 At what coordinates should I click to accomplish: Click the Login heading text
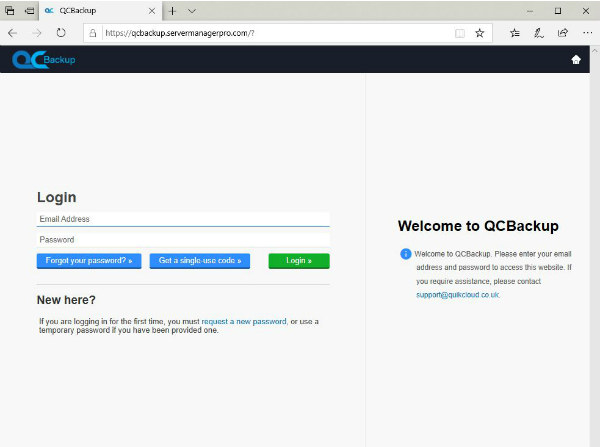tap(57, 197)
